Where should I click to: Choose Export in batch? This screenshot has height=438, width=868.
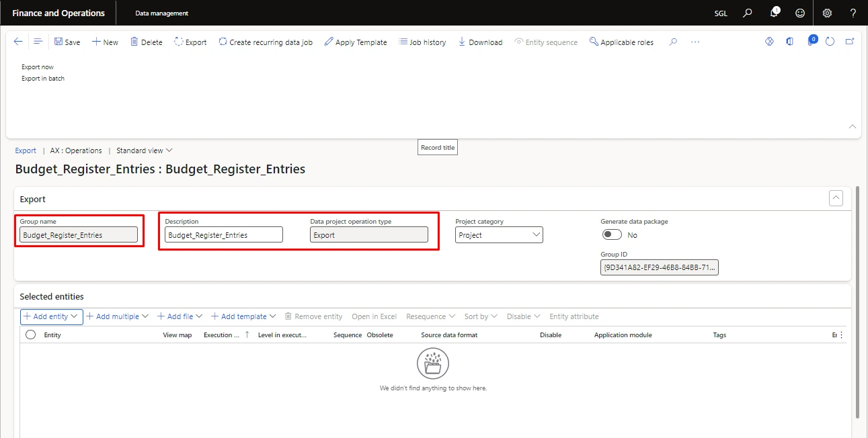pyautogui.click(x=43, y=79)
